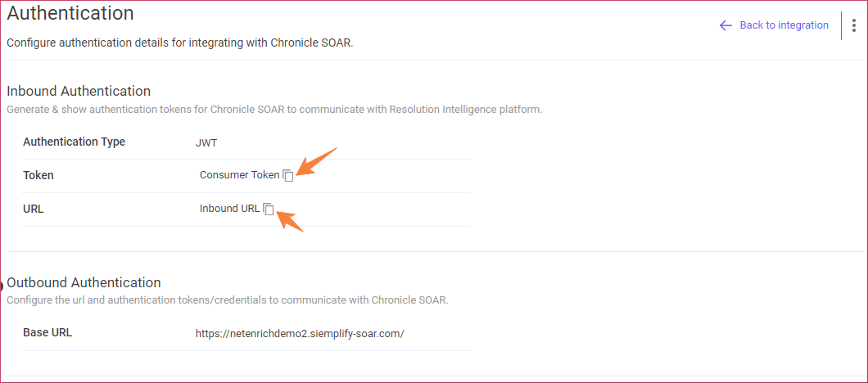Click the Base URL row label

coord(47,333)
